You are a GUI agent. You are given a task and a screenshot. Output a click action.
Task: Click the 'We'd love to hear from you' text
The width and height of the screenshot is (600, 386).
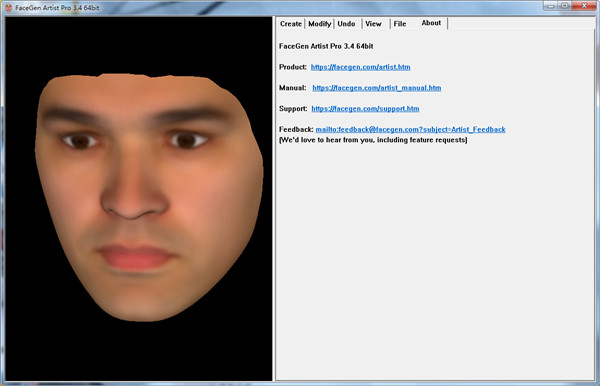(373, 140)
